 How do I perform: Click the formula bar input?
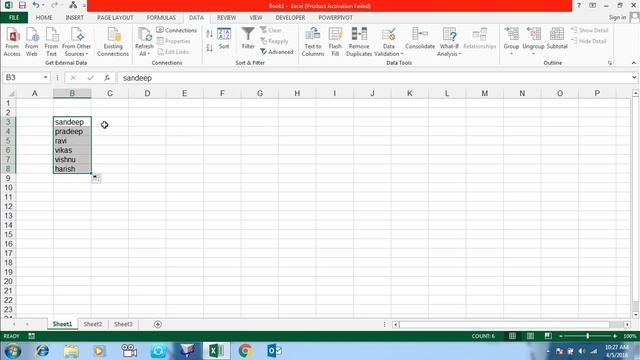(375, 78)
